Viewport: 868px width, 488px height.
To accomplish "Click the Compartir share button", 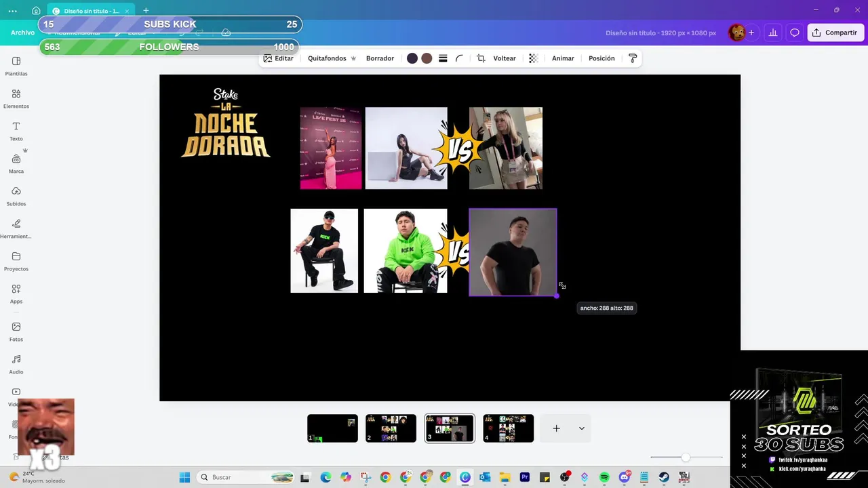I will click(x=835, y=33).
